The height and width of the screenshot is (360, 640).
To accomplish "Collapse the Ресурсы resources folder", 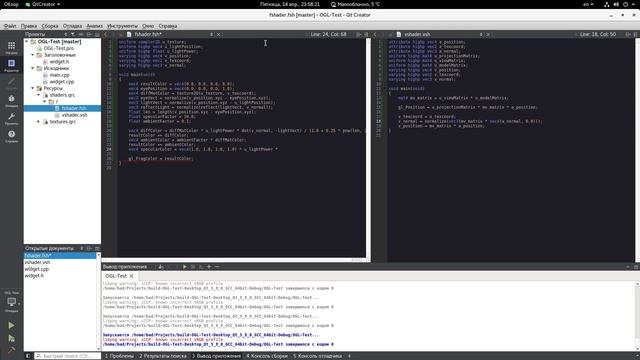I will [33, 88].
